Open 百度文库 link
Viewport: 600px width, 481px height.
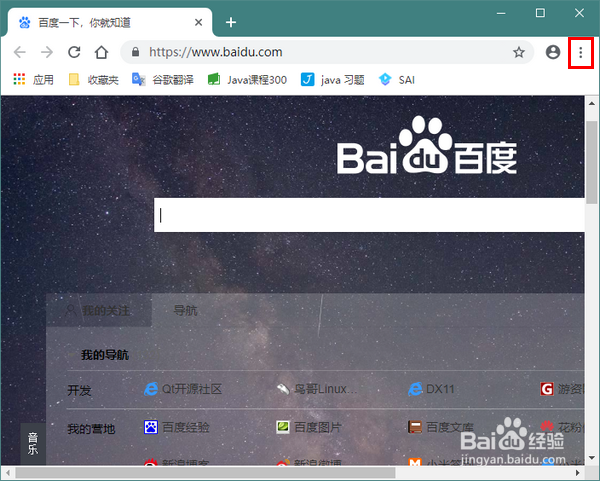[x=440, y=427]
